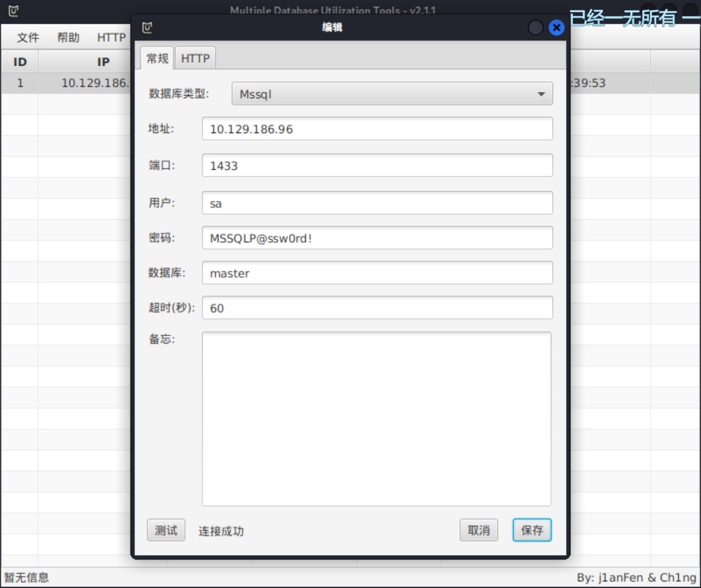
Task: Click the 端口 port field showing 1433
Action: pyautogui.click(x=377, y=166)
